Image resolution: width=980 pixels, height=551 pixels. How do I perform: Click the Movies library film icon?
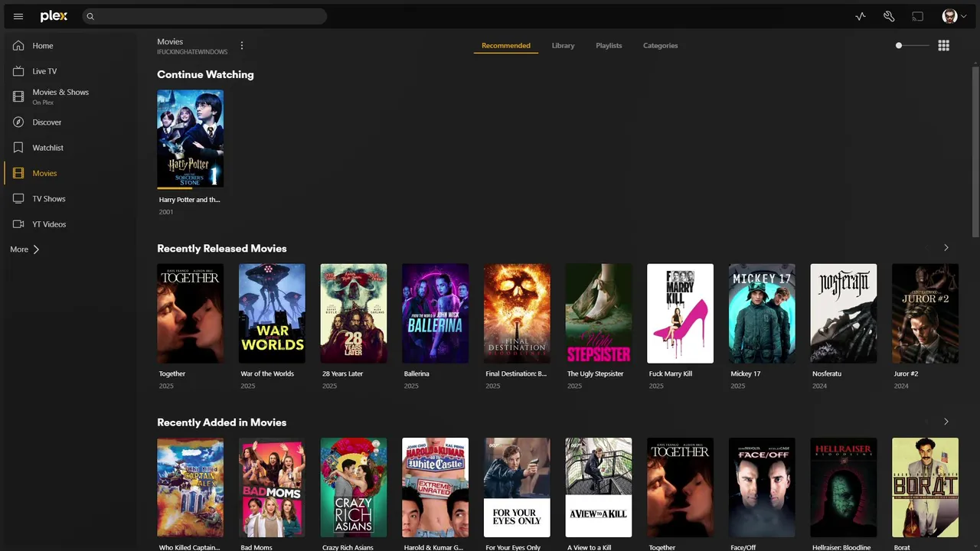click(18, 173)
